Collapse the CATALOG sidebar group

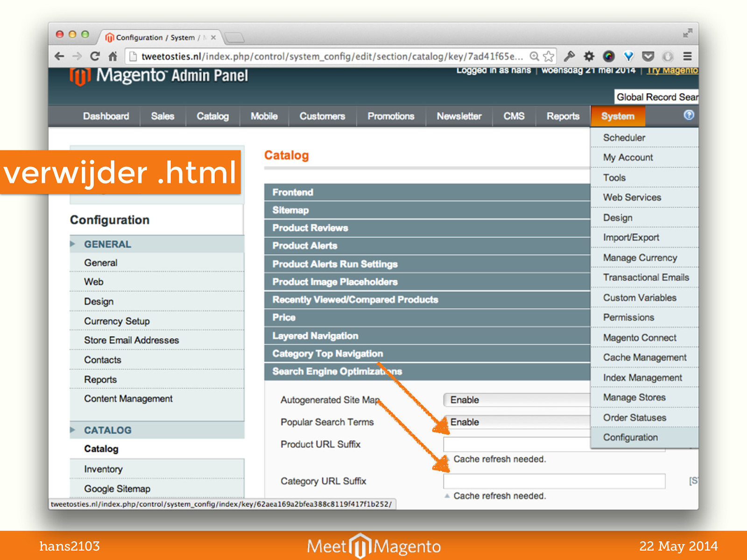coord(157,430)
